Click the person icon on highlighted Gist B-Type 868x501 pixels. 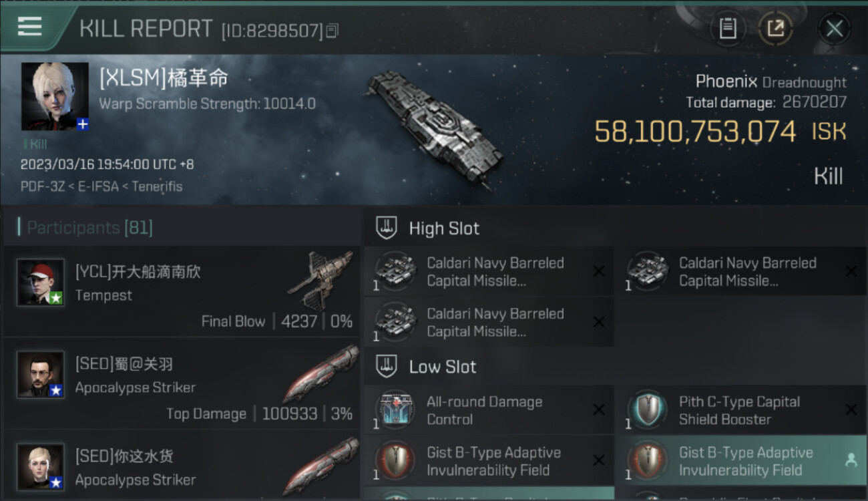[851, 460]
